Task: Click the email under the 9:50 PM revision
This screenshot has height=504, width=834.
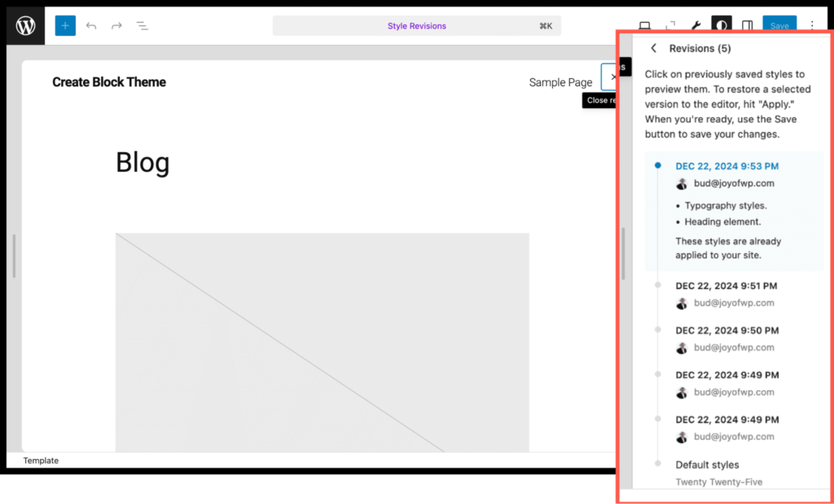Action: click(734, 348)
